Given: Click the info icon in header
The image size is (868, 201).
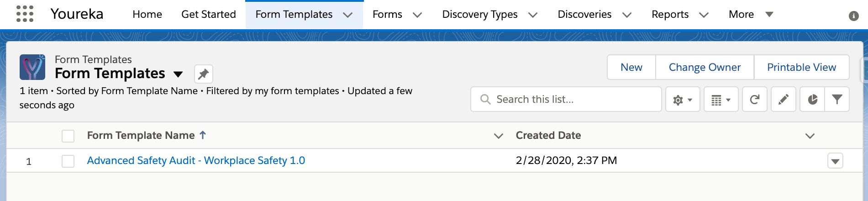Looking at the screenshot, I should pyautogui.click(x=854, y=16).
